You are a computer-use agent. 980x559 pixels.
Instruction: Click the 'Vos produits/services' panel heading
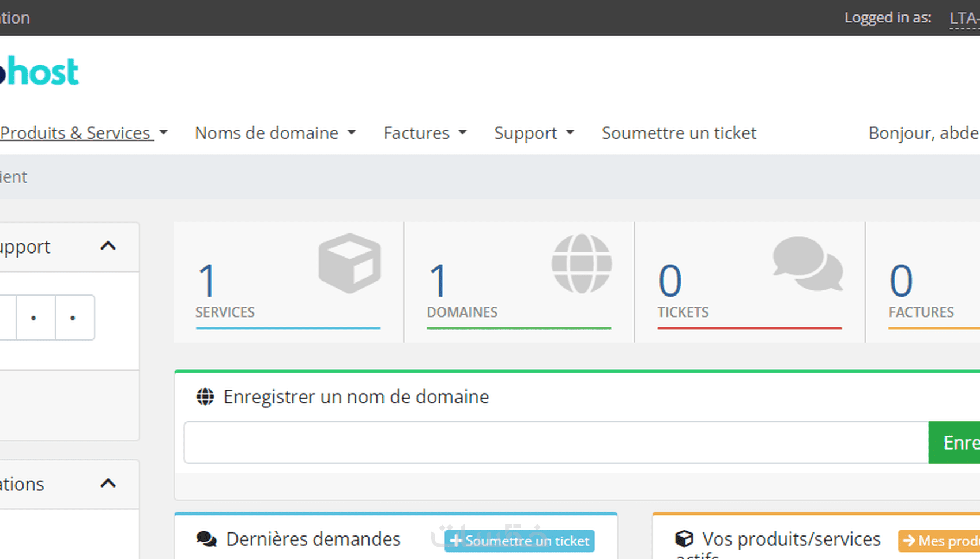pos(791,539)
